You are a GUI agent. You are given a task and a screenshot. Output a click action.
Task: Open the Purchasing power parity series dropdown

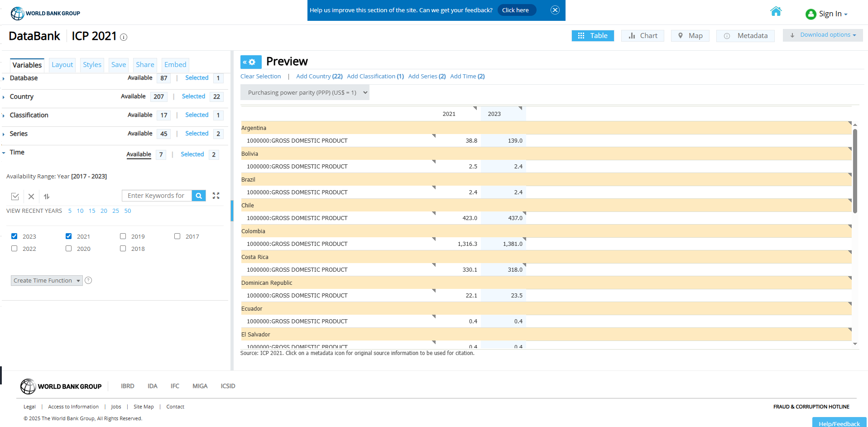[x=305, y=92]
